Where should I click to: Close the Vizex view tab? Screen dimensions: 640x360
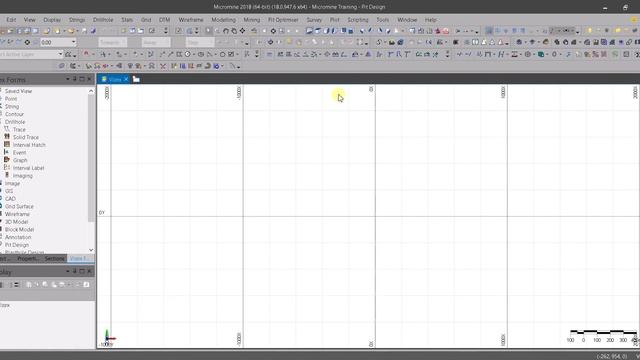point(126,79)
